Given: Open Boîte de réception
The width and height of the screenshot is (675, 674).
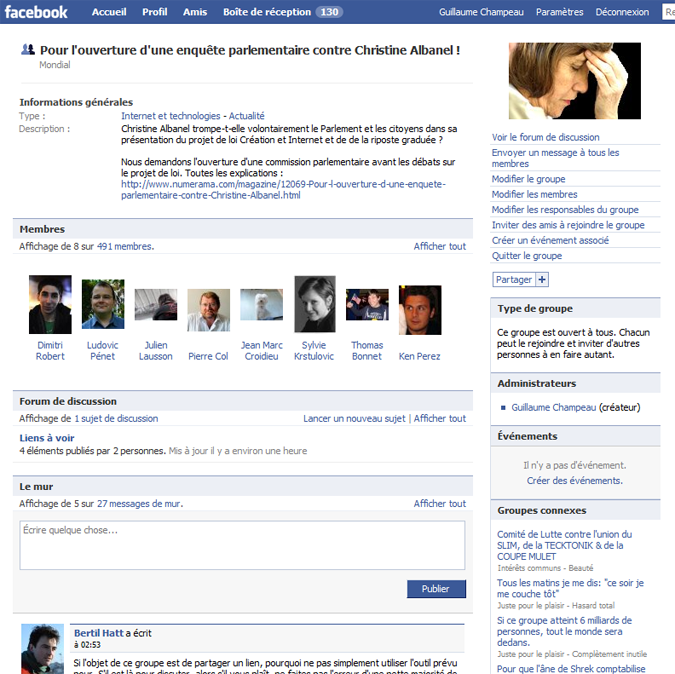Looking at the screenshot, I should 267,12.
